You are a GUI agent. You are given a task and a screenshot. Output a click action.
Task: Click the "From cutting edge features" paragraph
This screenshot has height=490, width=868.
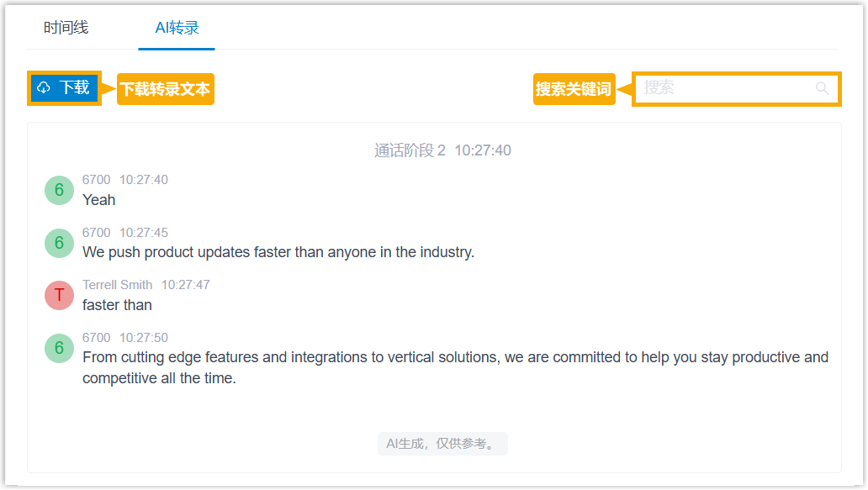pos(454,367)
